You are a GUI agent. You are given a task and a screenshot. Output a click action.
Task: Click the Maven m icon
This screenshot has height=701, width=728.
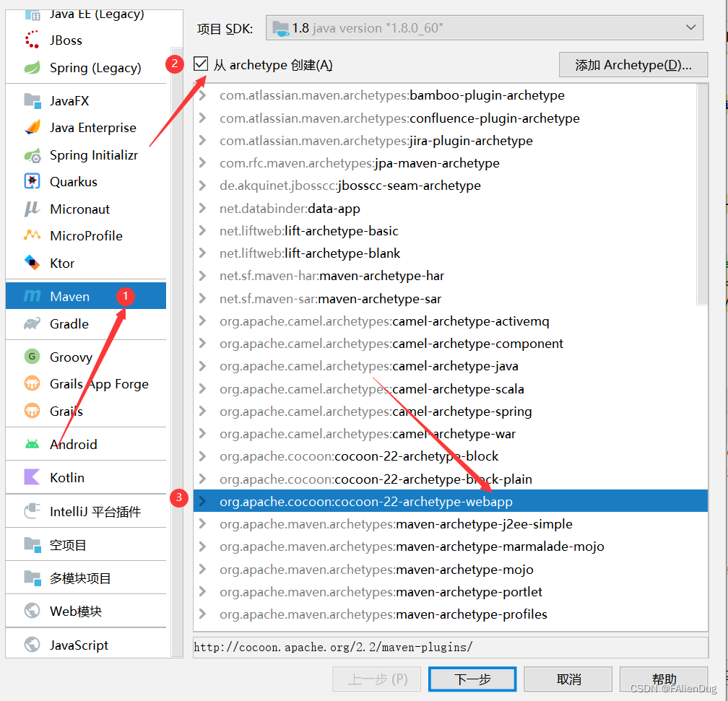point(32,296)
